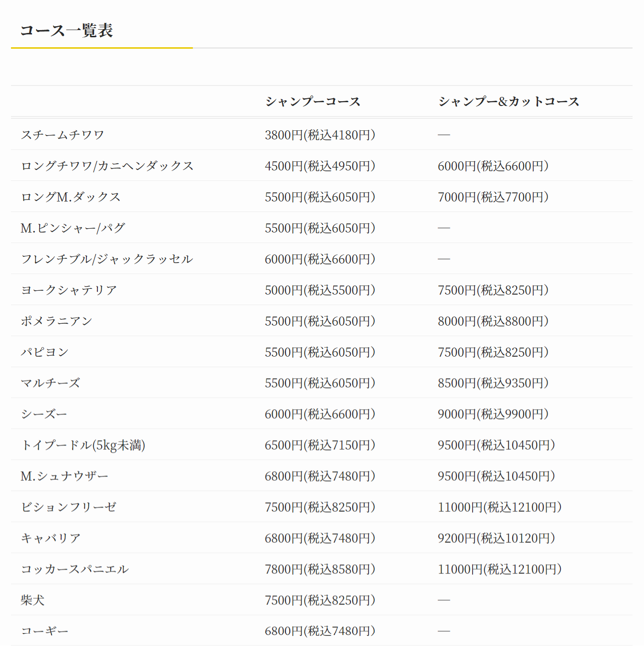Select ロングチワワ cut price 6000円(税込6600円)
This screenshot has width=644, height=646.
pyautogui.click(x=493, y=166)
